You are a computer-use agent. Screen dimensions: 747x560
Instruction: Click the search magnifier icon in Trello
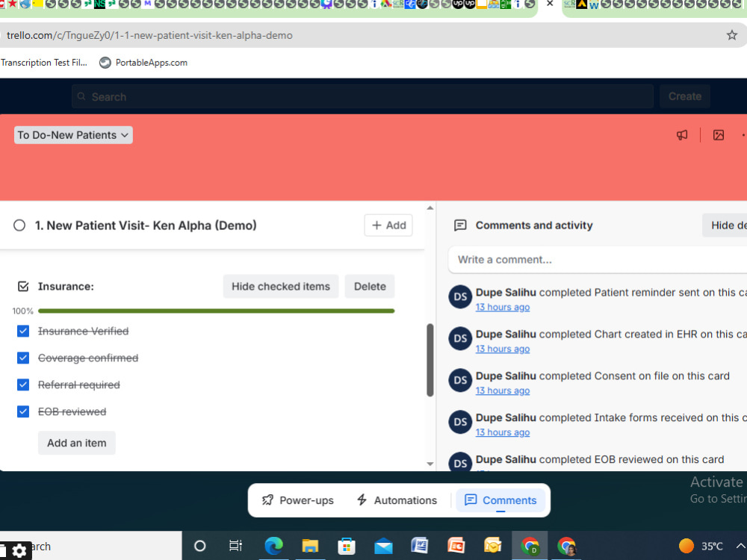[81, 96]
